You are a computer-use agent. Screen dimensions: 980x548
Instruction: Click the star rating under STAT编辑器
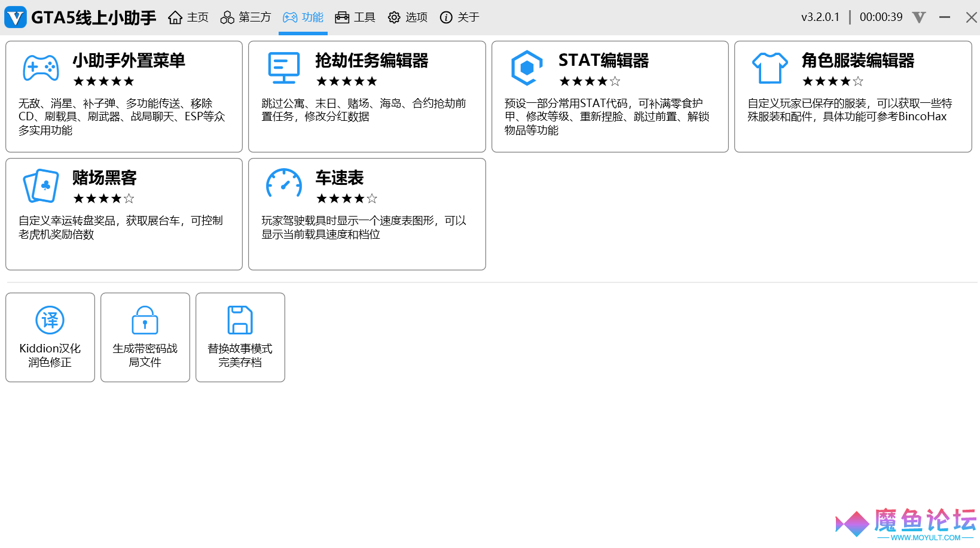click(590, 81)
